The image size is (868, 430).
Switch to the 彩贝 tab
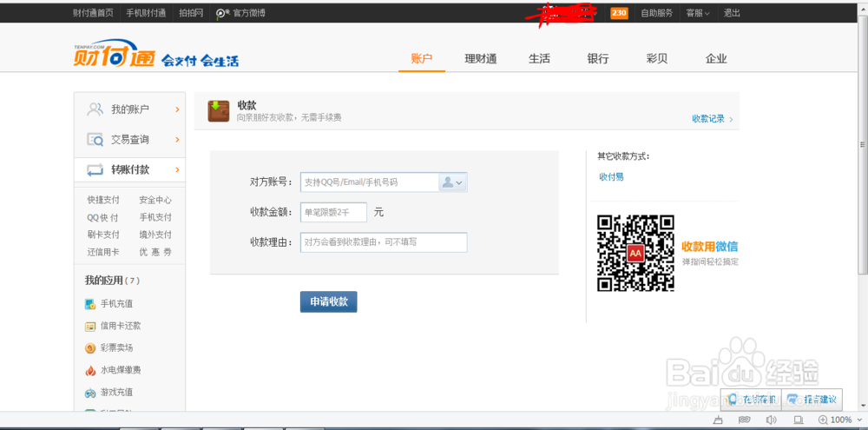coord(657,59)
